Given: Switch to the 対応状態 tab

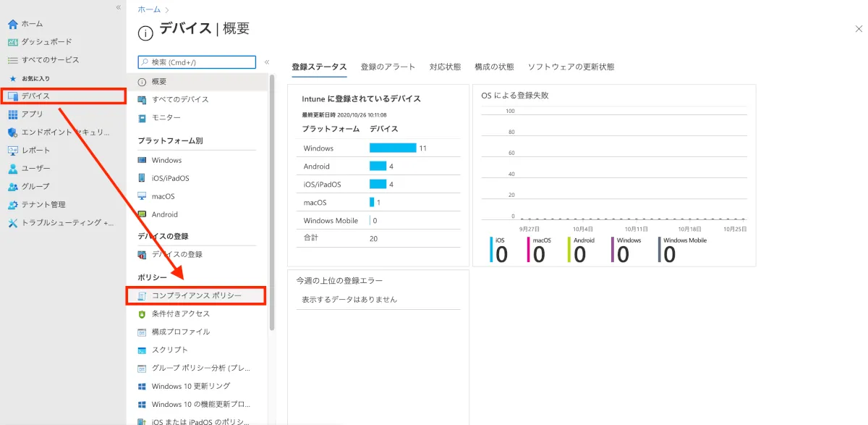Looking at the screenshot, I should pyautogui.click(x=445, y=67).
